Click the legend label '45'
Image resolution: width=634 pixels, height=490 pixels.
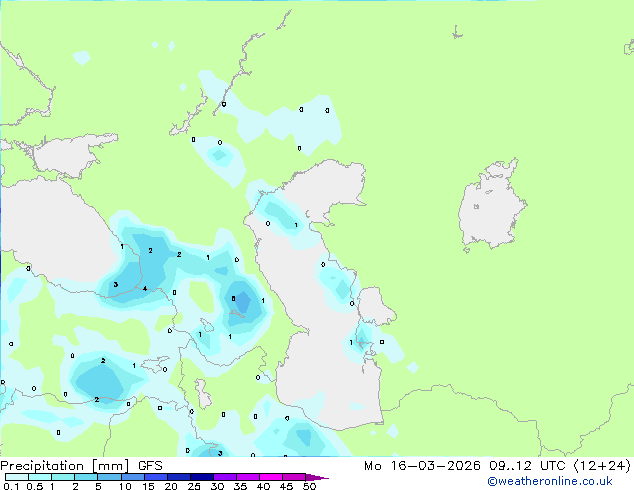click(286, 486)
